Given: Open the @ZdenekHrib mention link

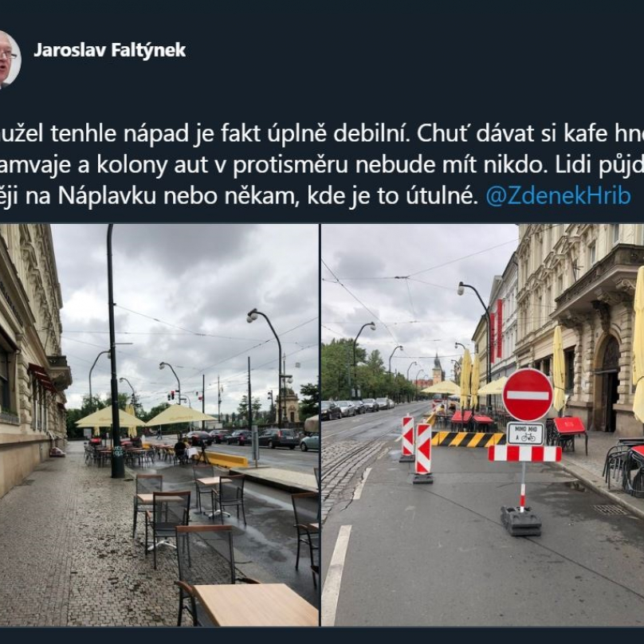Looking at the screenshot, I should [558, 196].
